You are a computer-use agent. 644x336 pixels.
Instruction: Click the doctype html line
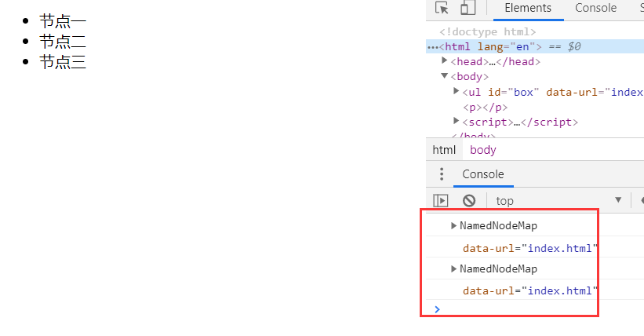click(x=488, y=31)
